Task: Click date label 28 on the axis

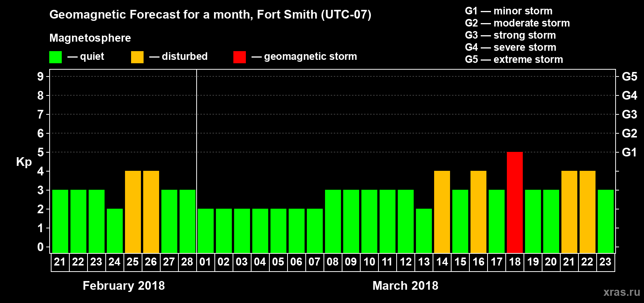Action: (x=187, y=262)
